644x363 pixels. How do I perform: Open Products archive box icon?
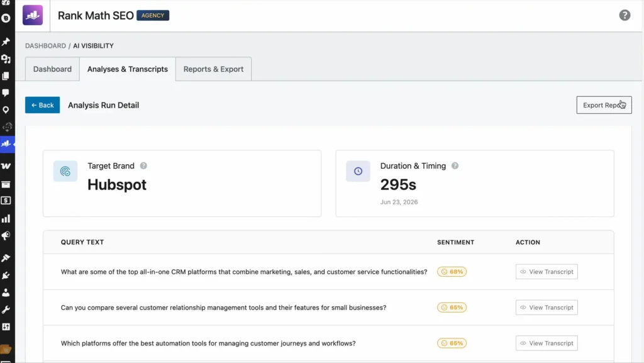(x=6, y=184)
